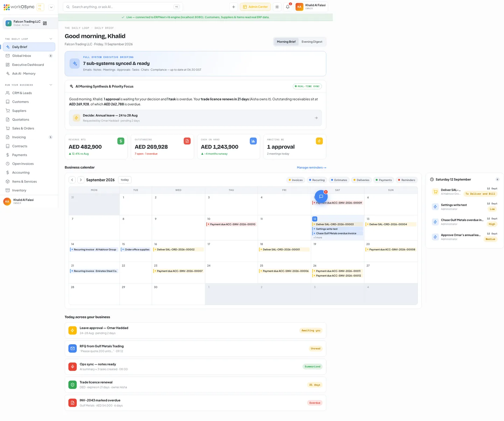Click the Quotations document icon in sidebar
504x421 pixels.
(8, 119)
